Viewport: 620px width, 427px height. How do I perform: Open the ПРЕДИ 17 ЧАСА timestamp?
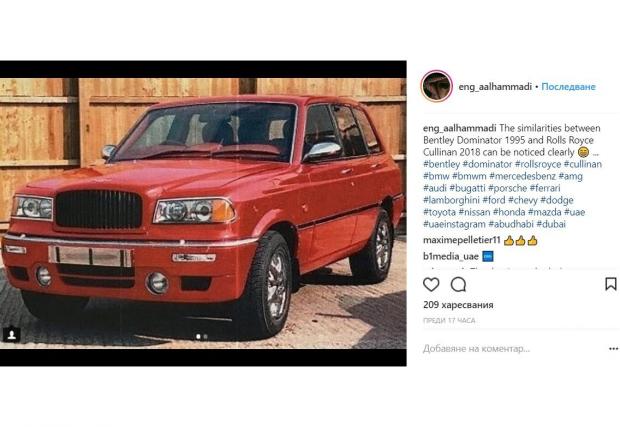[x=449, y=321]
